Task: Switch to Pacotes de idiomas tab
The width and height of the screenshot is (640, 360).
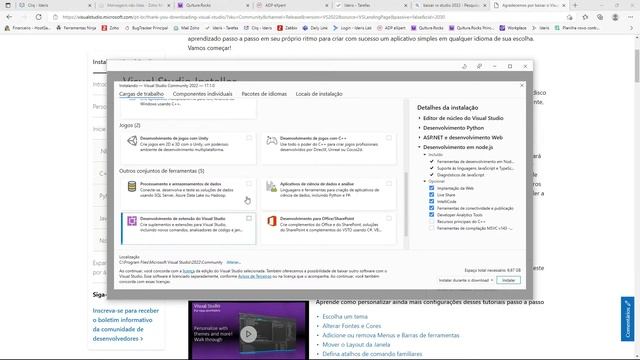Action: click(x=264, y=94)
